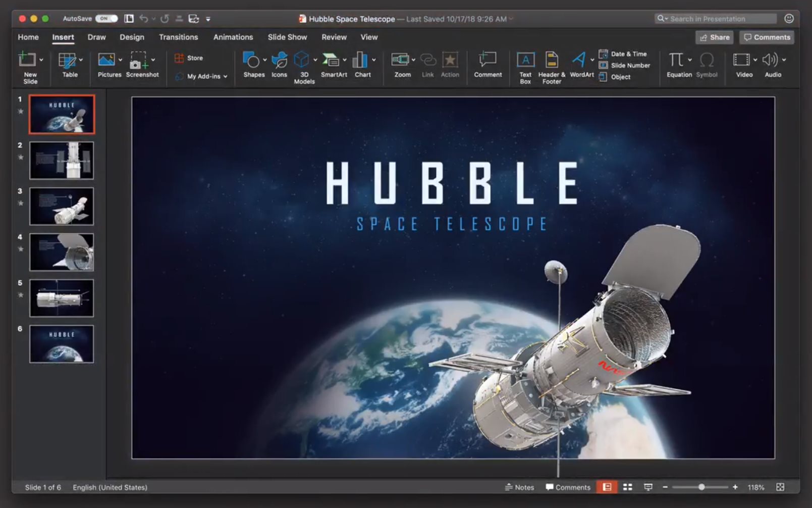Open the Design tab
The height and width of the screenshot is (508, 812).
click(132, 37)
